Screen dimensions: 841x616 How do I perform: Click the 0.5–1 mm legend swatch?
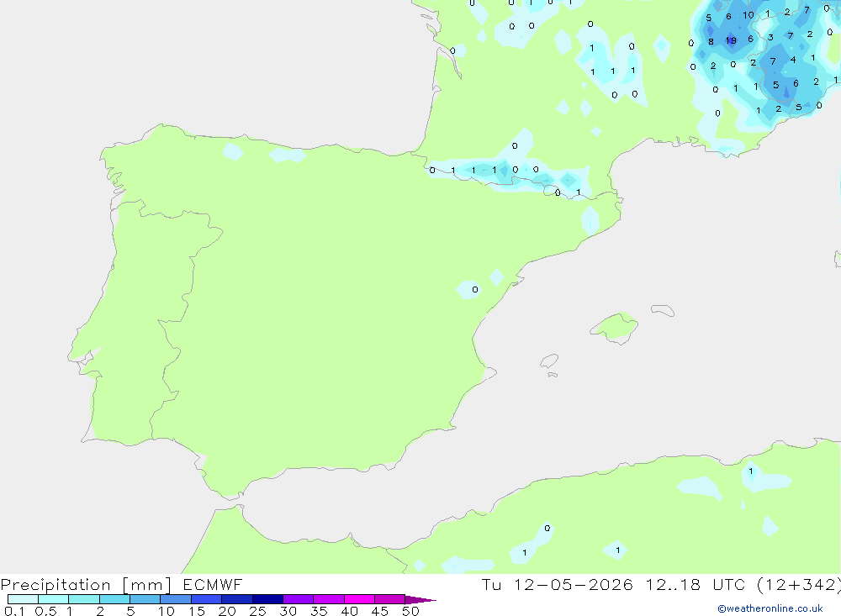[x=54, y=599]
